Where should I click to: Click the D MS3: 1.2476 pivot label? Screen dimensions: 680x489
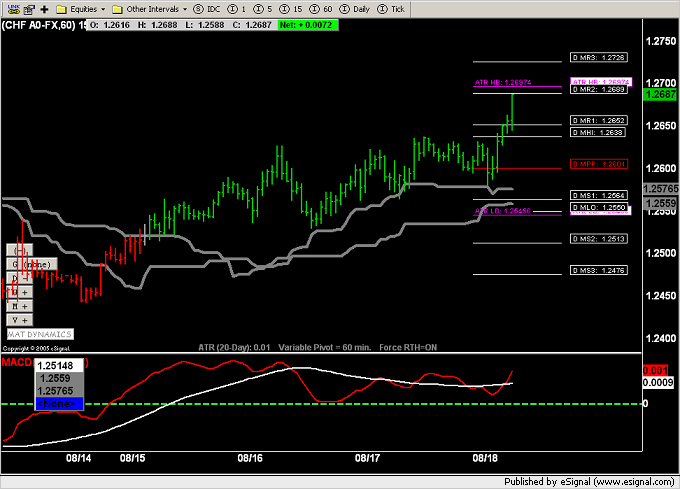coord(598,271)
